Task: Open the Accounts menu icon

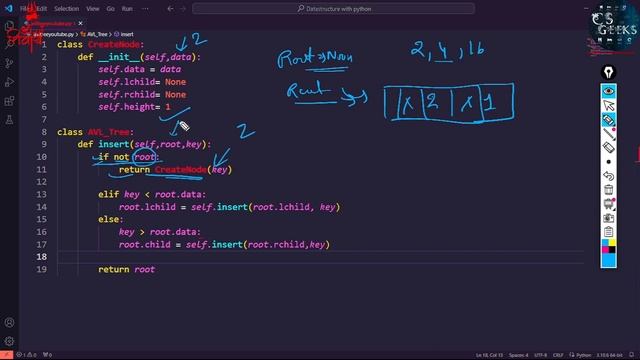Action: pos(9,322)
